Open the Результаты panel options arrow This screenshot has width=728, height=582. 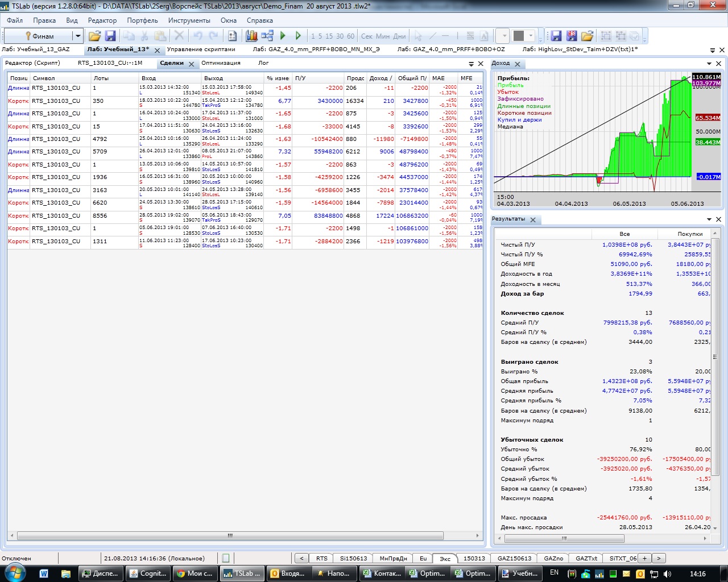[709, 219]
